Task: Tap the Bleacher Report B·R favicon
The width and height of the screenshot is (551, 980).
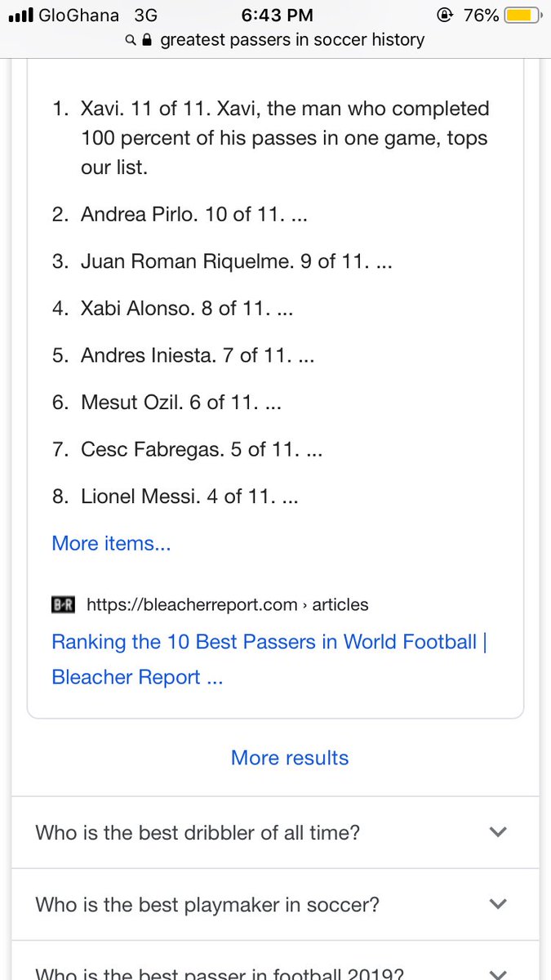Action: click(x=64, y=605)
